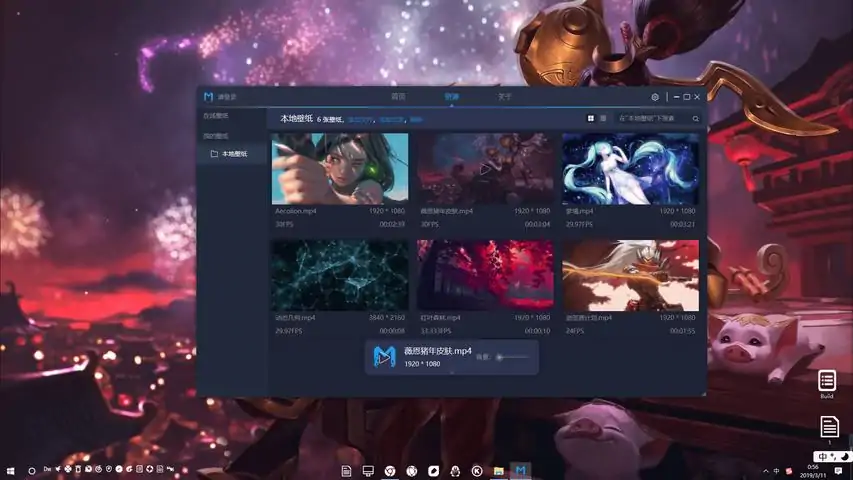Click the second blue link in the header
Screen dimensions: 853x480
point(392,120)
